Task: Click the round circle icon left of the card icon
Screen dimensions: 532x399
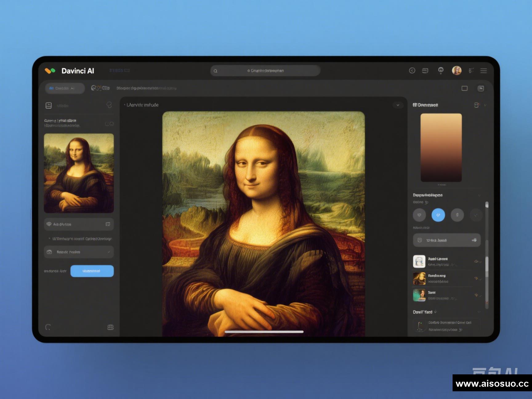Action: (412, 71)
